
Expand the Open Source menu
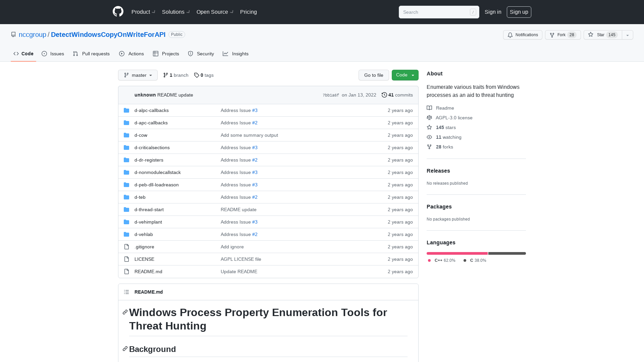tap(215, 12)
